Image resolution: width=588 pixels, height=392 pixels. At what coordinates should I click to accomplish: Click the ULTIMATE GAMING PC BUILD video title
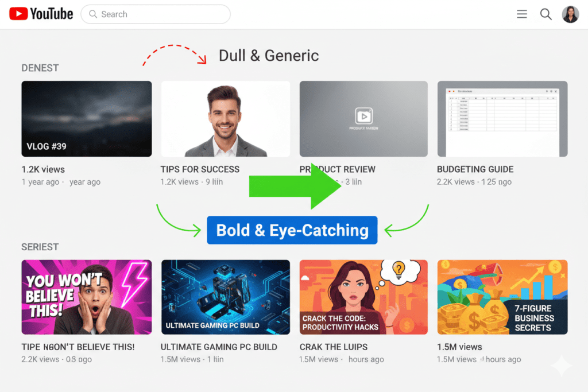[x=218, y=347]
